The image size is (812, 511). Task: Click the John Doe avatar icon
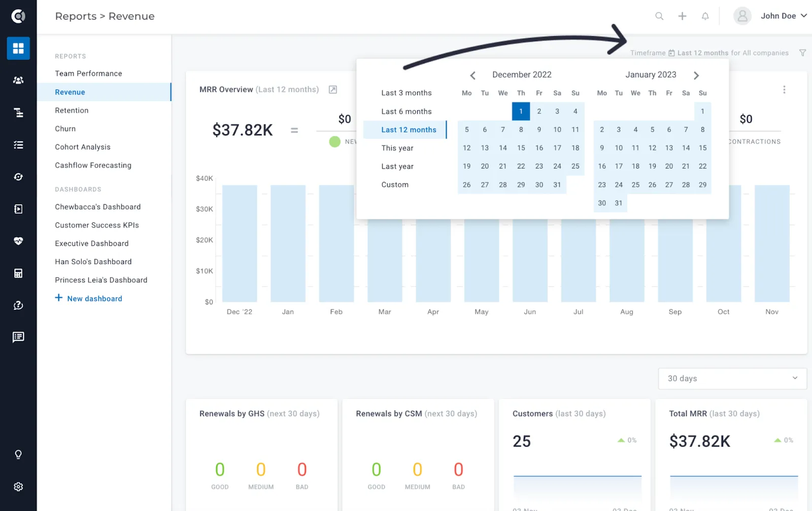(x=742, y=16)
